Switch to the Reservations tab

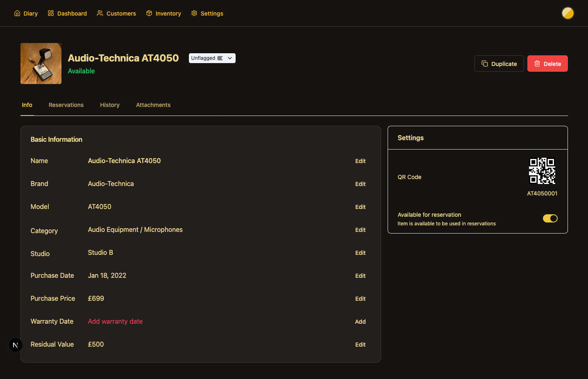point(66,105)
